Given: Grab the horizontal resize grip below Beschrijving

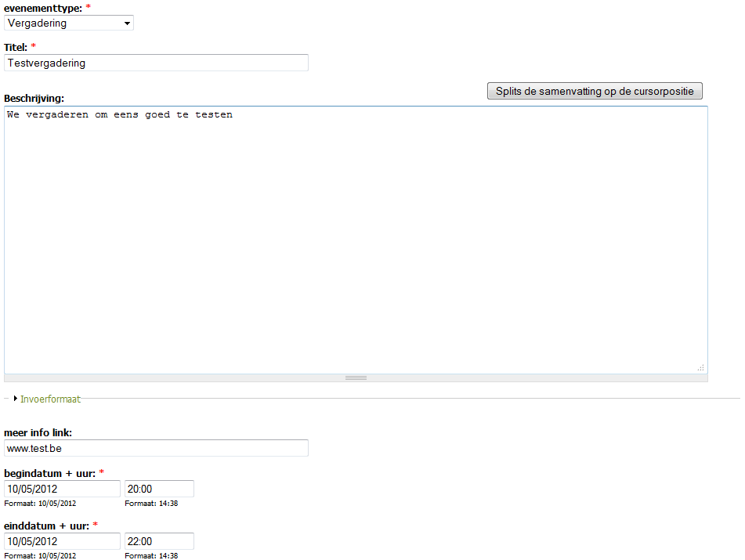Looking at the screenshot, I should pos(356,378).
